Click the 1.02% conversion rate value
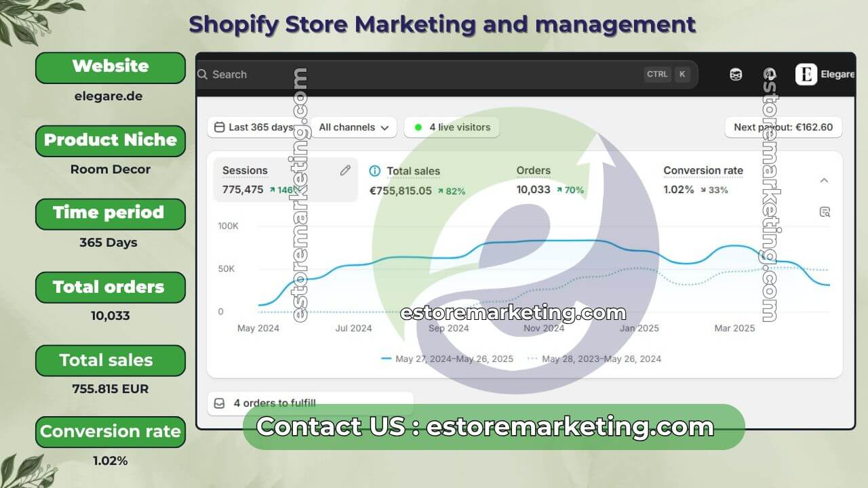The width and height of the screenshot is (868, 488). pyautogui.click(x=679, y=190)
